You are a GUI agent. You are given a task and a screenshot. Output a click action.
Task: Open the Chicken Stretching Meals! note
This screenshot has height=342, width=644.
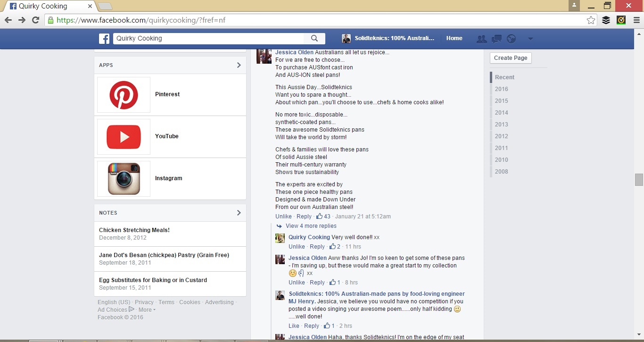[x=134, y=230]
